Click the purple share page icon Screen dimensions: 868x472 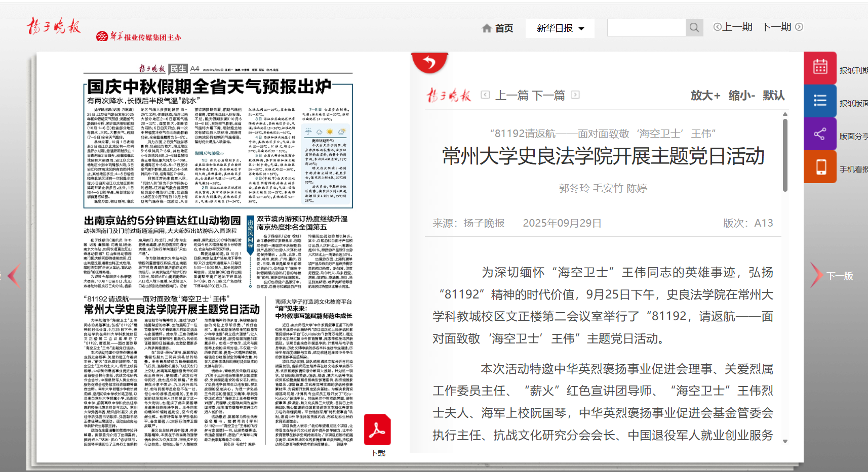point(820,134)
